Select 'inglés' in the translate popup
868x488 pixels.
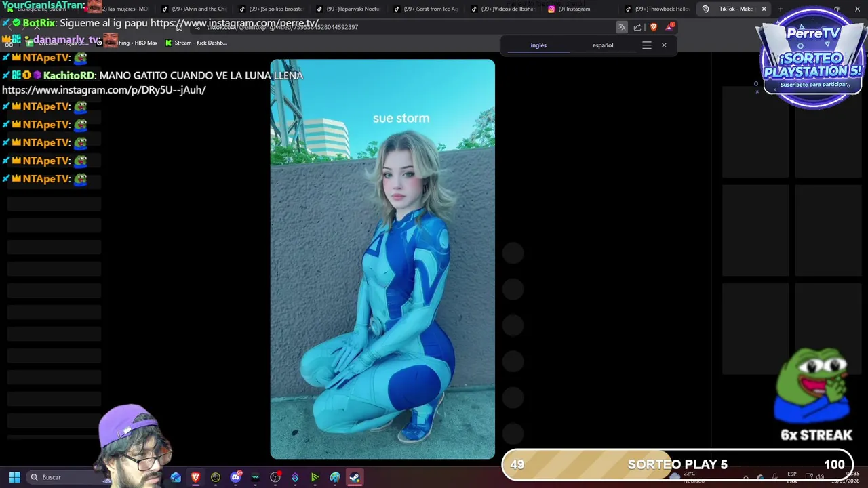coord(538,45)
